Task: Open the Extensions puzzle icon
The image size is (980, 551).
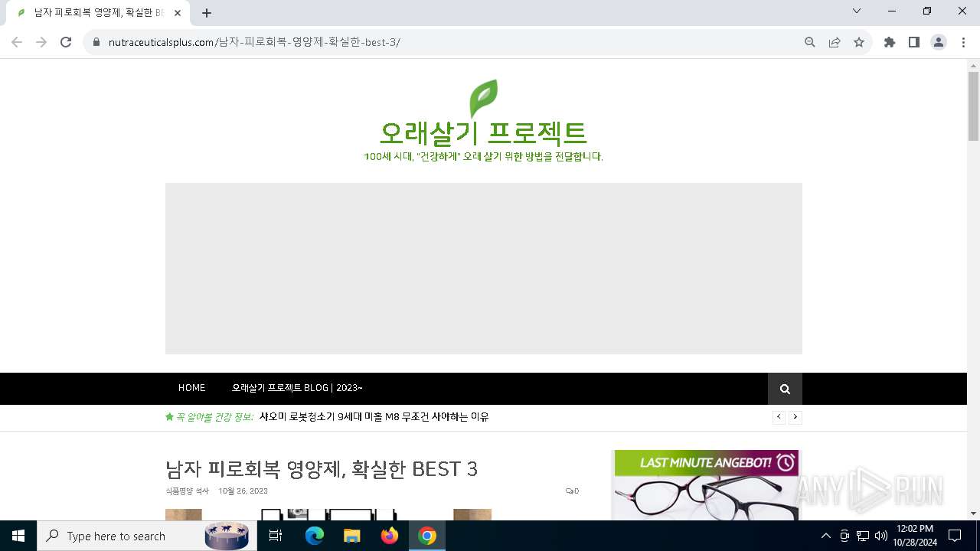Action: [x=890, y=42]
